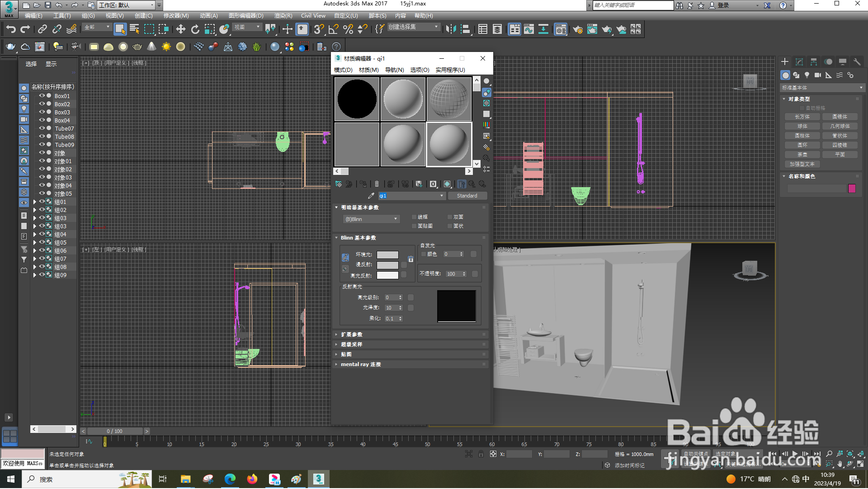Undo the last action in main toolbar
The height and width of the screenshot is (489, 868).
(10, 29)
